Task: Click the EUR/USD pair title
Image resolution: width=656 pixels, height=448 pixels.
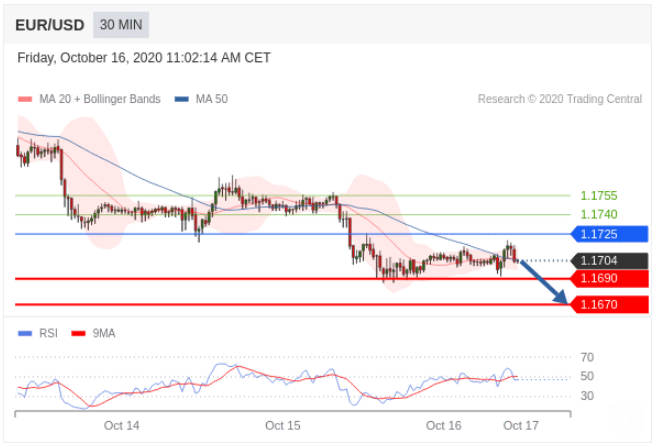Action: (50, 25)
